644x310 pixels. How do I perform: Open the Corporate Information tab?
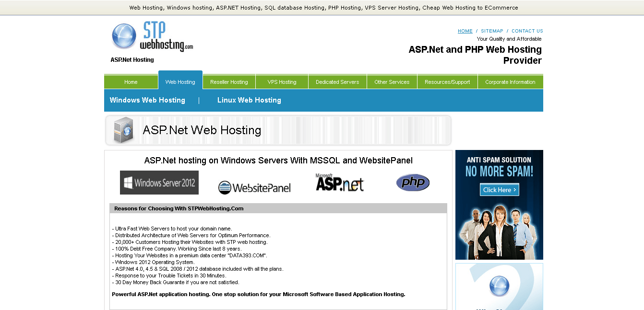pyautogui.click(x=510, y=82)
